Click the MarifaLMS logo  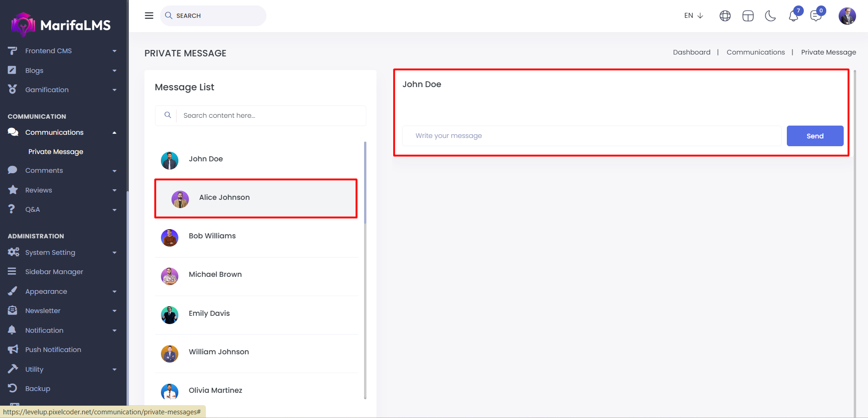(61, 25)
